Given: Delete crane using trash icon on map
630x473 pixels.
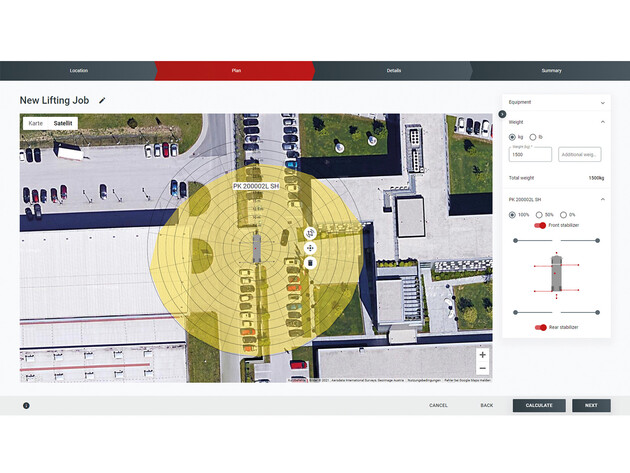Looking at the screenshot, I should click(310, 263).
